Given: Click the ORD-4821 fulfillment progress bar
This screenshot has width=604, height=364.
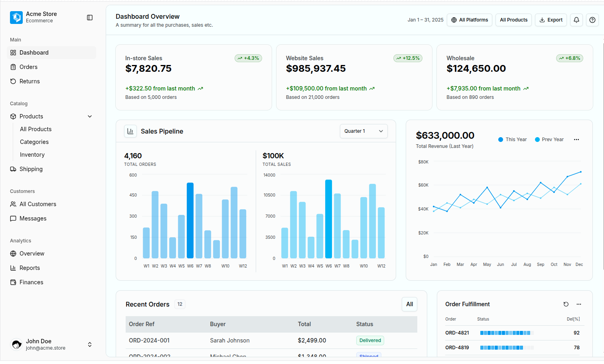Looking at the screenshot, I should [x=507, y=333].
